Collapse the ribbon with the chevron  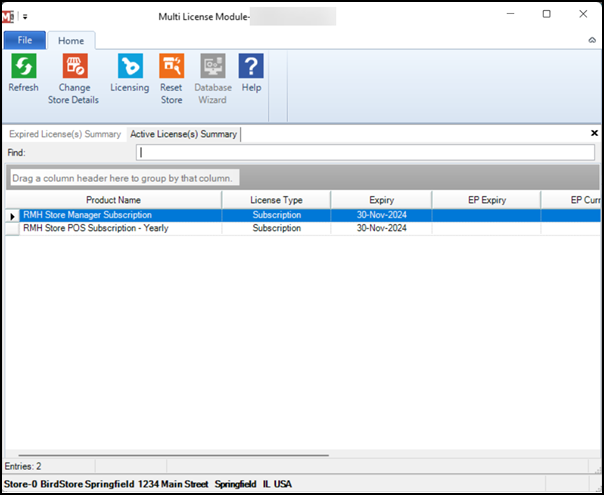(592, 40)
